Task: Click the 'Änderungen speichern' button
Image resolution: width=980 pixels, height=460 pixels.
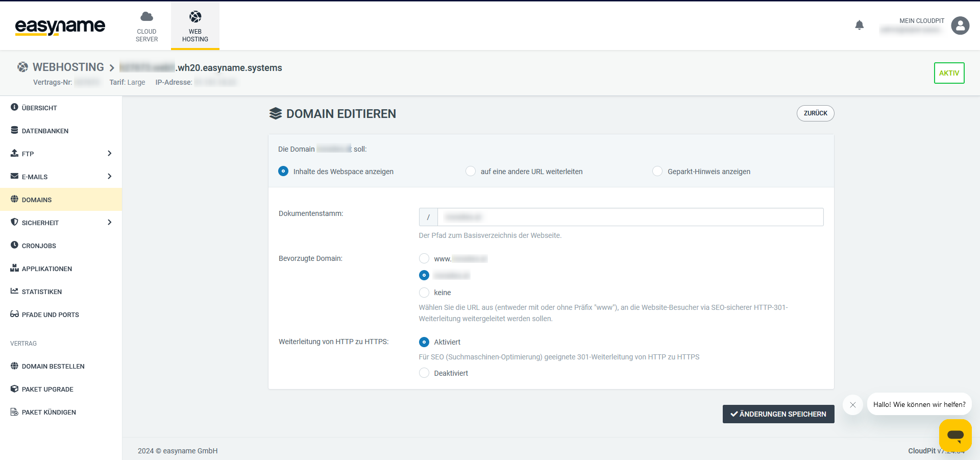Action: 778,414
